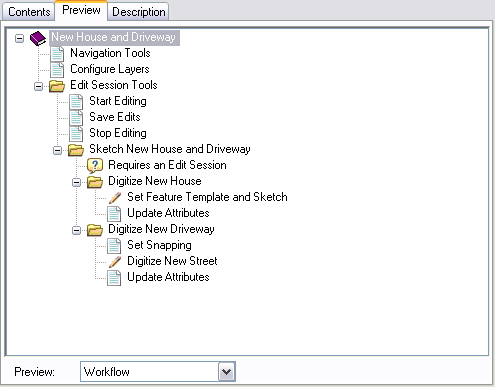Select the Save Edits label
Image resolution: width=495 pixels, height=387 pixels.
point(115,117)
